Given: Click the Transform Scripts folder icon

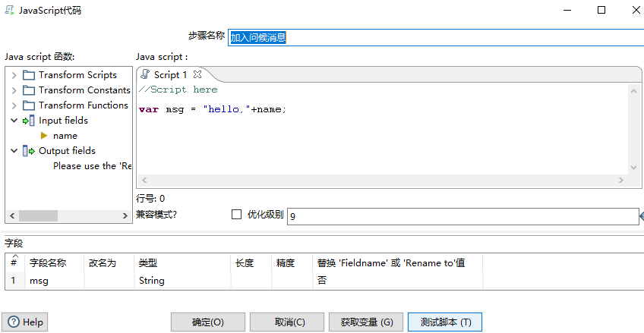Looking at the screenshot, I should click(29, 75).
